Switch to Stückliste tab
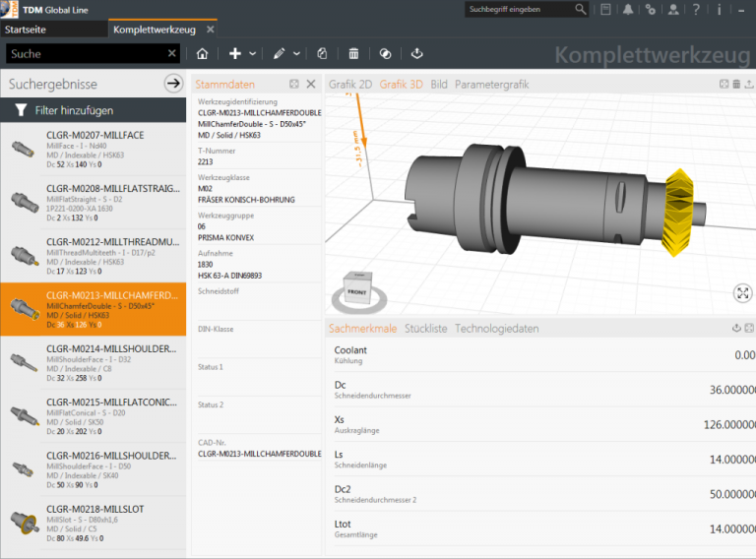 click(x=425, y=328)
